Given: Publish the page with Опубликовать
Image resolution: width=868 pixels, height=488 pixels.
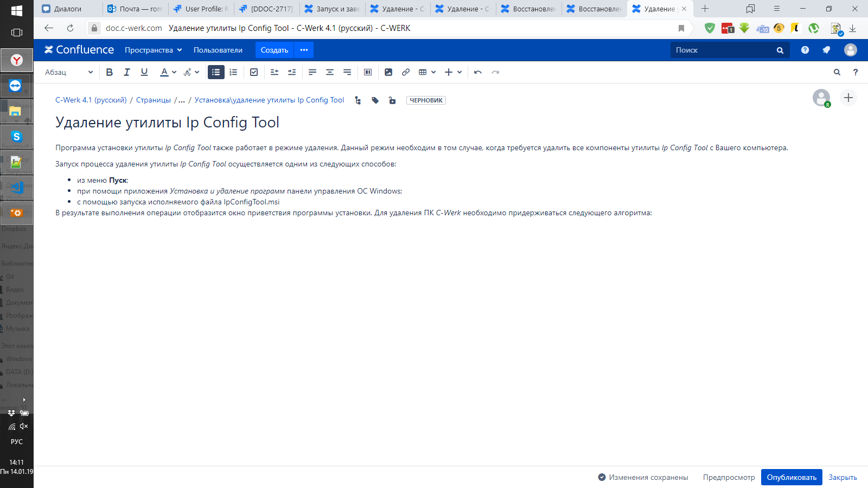Looking at the screenshot, I should click(x=791, y=477).
